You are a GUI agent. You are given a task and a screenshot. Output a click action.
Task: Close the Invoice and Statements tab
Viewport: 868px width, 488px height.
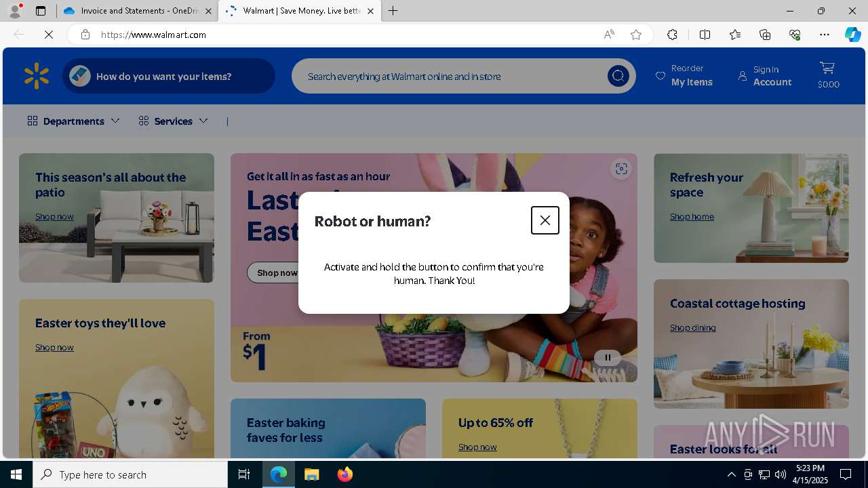(208, 11)
